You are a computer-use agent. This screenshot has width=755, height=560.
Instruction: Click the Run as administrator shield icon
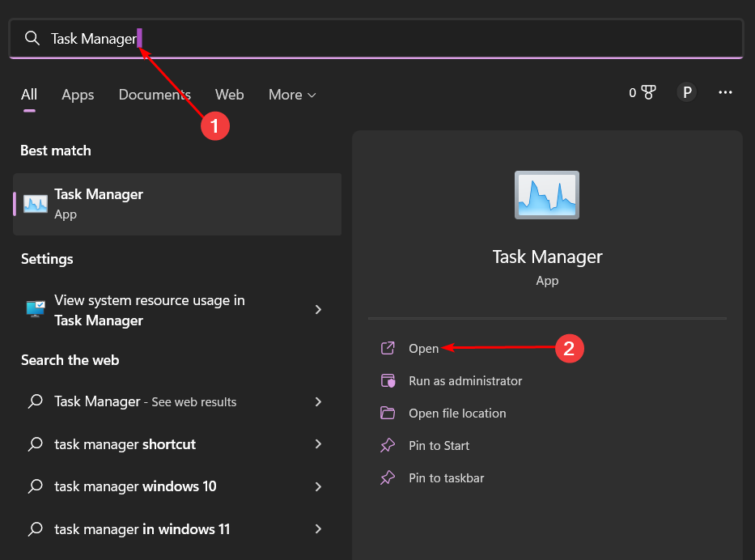[x=388, y=381]
